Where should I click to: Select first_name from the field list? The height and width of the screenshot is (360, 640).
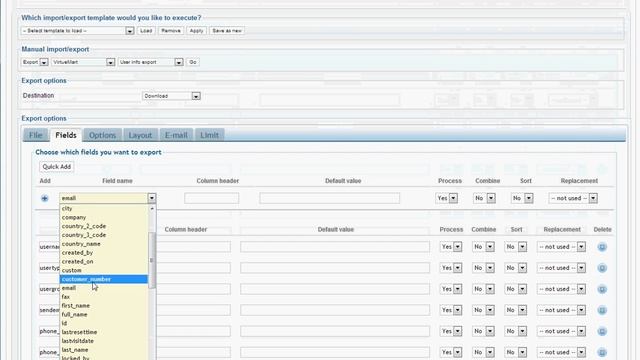coord(104,306)
